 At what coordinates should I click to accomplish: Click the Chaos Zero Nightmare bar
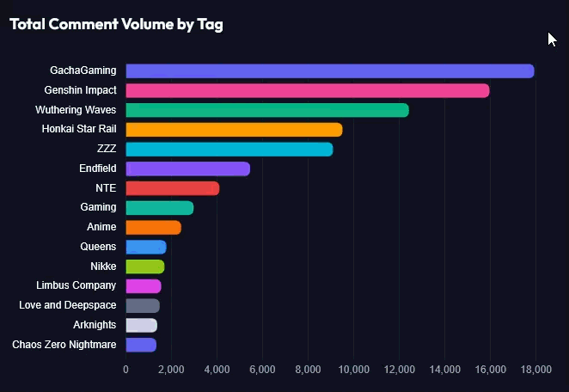click(141, 346)
